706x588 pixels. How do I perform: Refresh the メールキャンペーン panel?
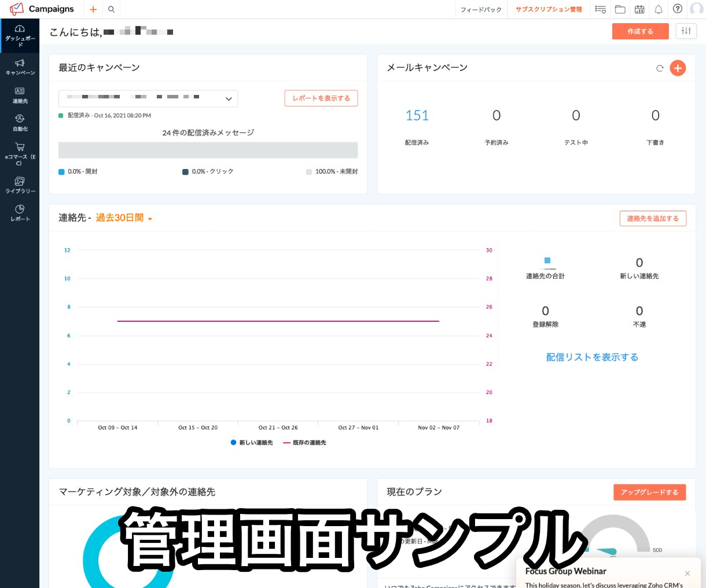coord(660,68)
